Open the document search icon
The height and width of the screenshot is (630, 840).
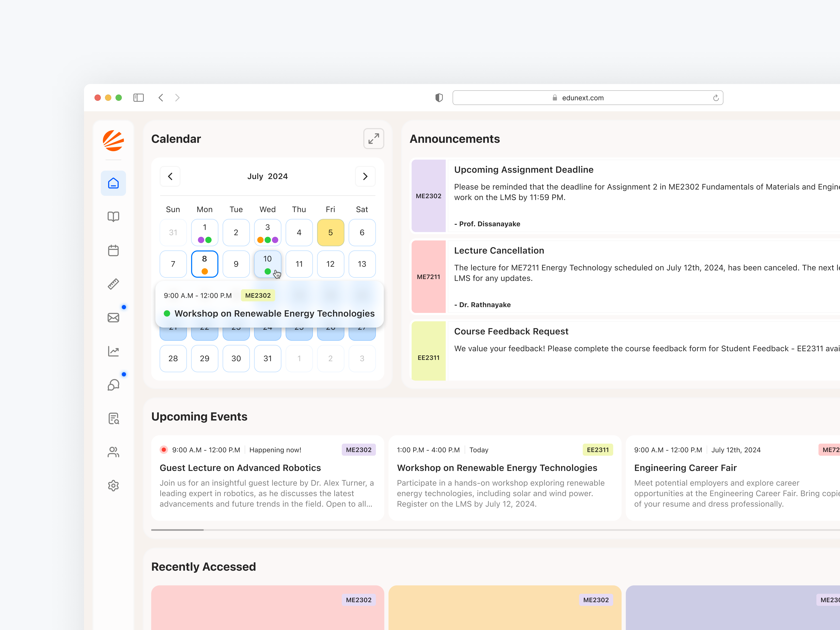113,418
